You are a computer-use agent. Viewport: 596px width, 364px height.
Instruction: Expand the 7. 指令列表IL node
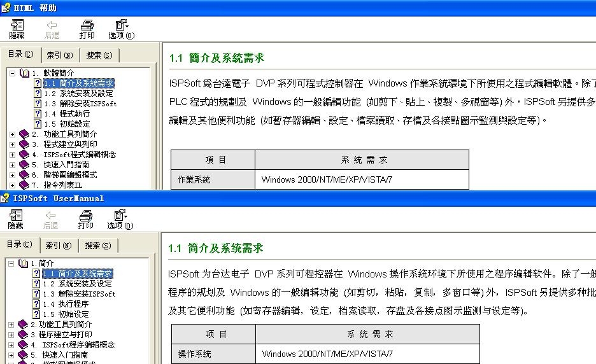pos(13,185)
